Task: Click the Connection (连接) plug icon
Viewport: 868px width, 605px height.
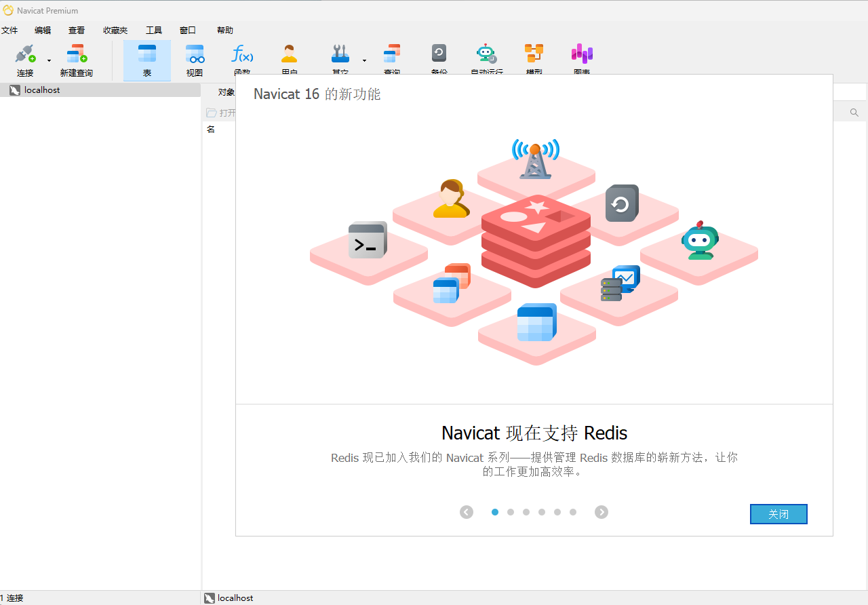Action: [25, 54]
